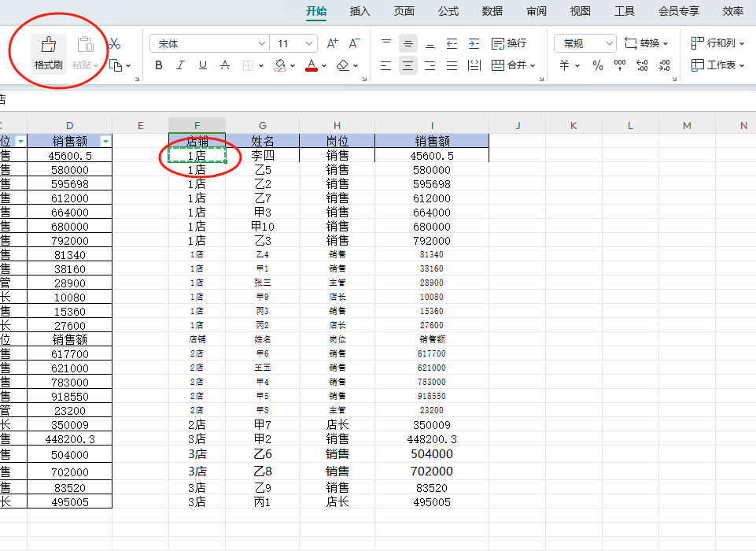Open alignment settings dialog launcher
This screenshot has height=551, width=756.
tap(541, 79)
